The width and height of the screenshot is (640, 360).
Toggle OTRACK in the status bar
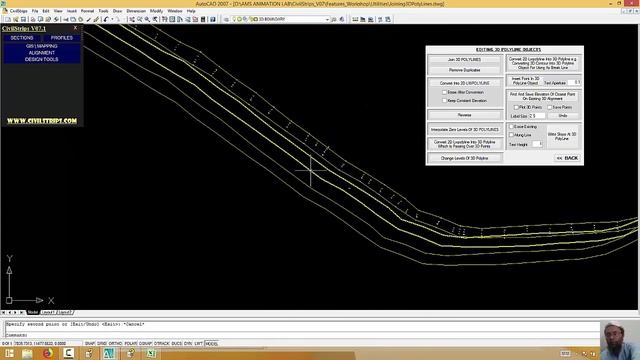pyautogui.click(x=162, y=344)
